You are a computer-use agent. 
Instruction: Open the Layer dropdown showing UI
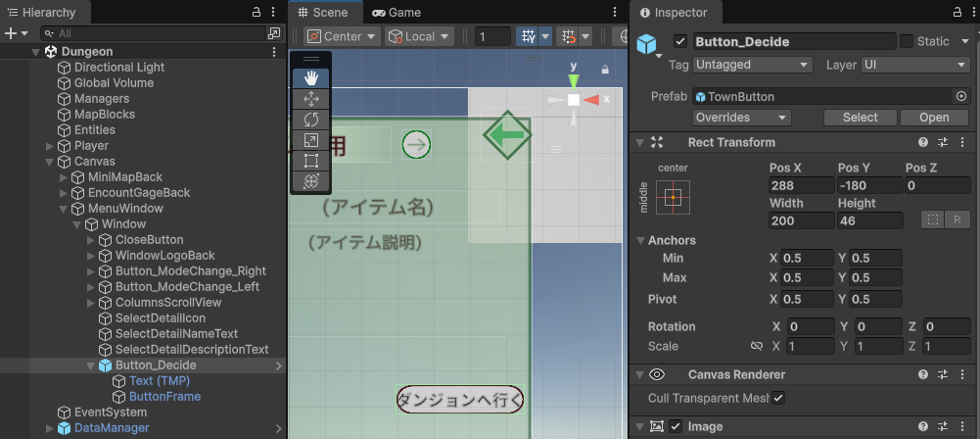[914, 65]
